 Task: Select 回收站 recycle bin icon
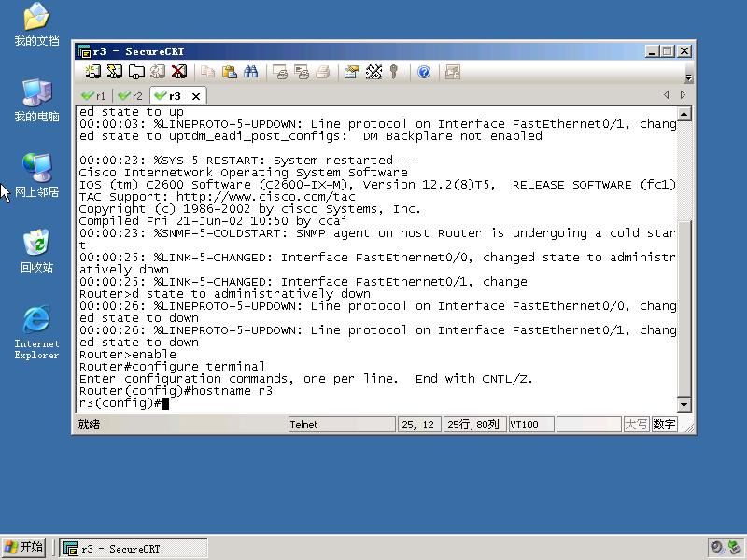[x=36, y=251]
